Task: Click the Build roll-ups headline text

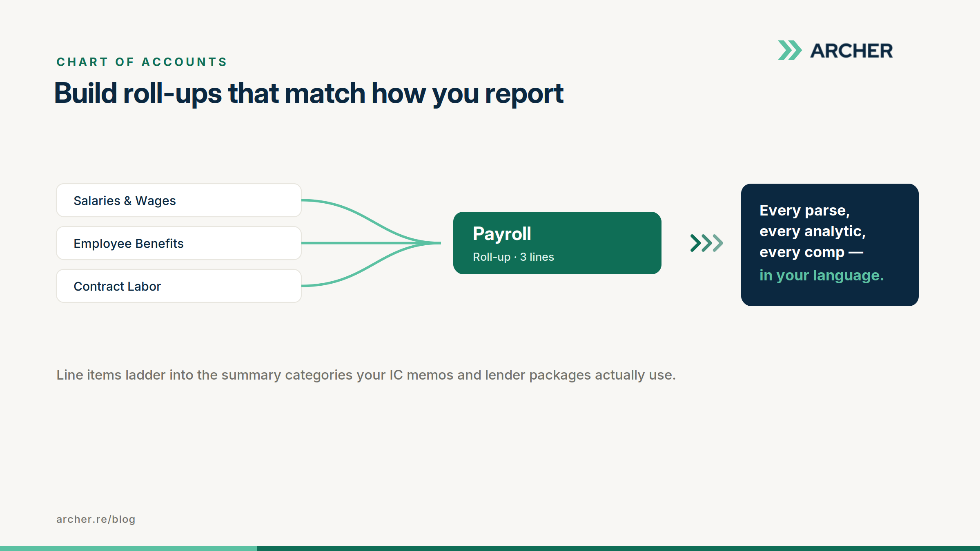Action: coord(309,93)
